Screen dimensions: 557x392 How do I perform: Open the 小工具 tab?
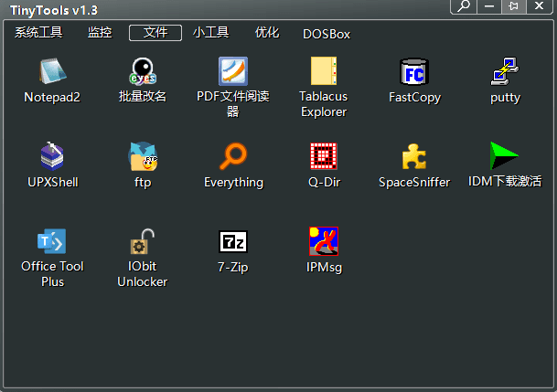coord(211,33)
